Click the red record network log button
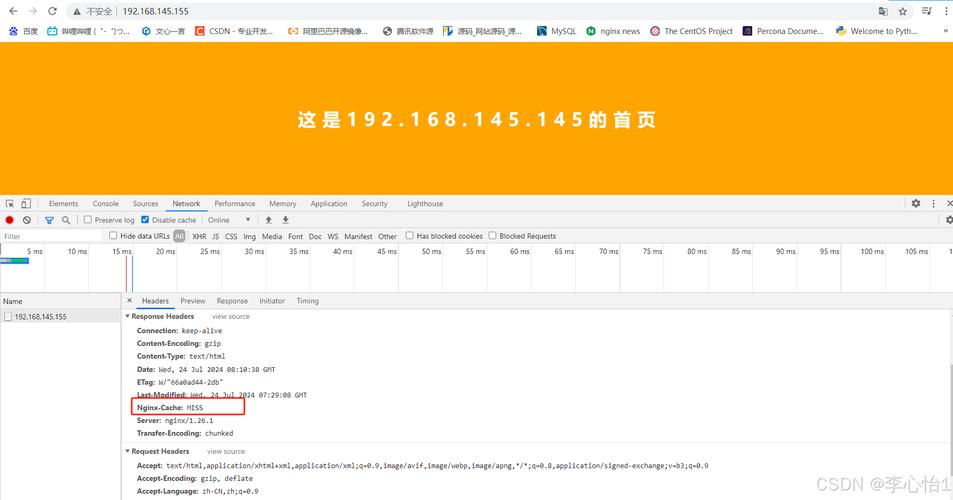 pyautogui.click(x=10, y=220)
